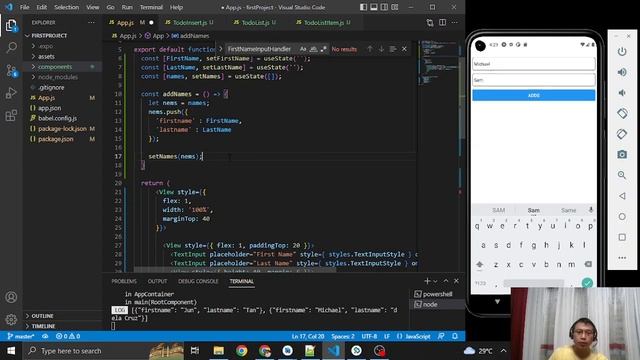The image size is (640, 360).
Task: Toggle Panel layout button in title bar
Action: point(373,7)
